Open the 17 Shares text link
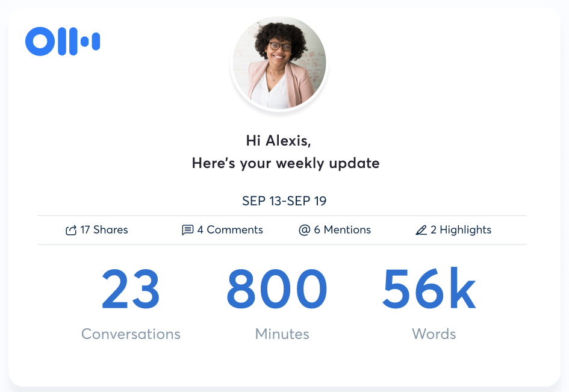 tap(104, 230)
